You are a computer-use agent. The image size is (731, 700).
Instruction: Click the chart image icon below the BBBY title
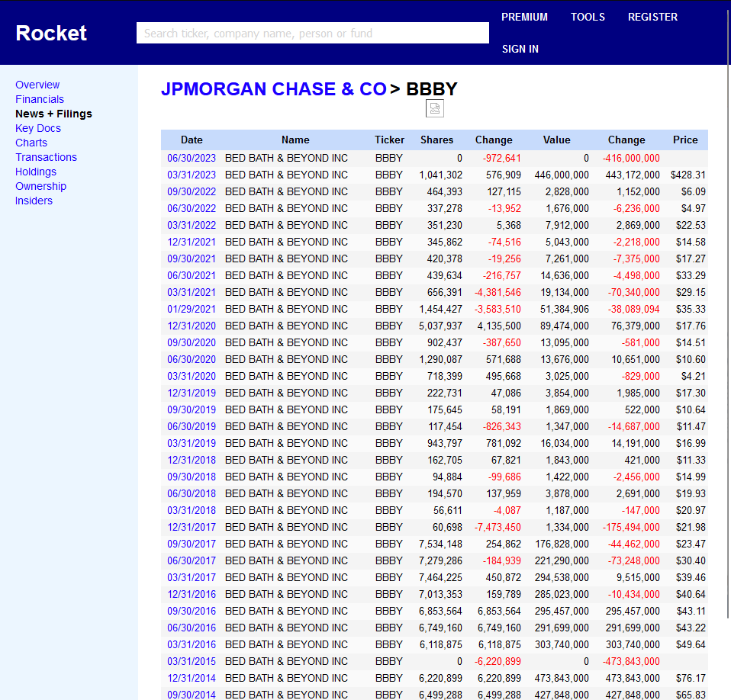pos(434,108)
